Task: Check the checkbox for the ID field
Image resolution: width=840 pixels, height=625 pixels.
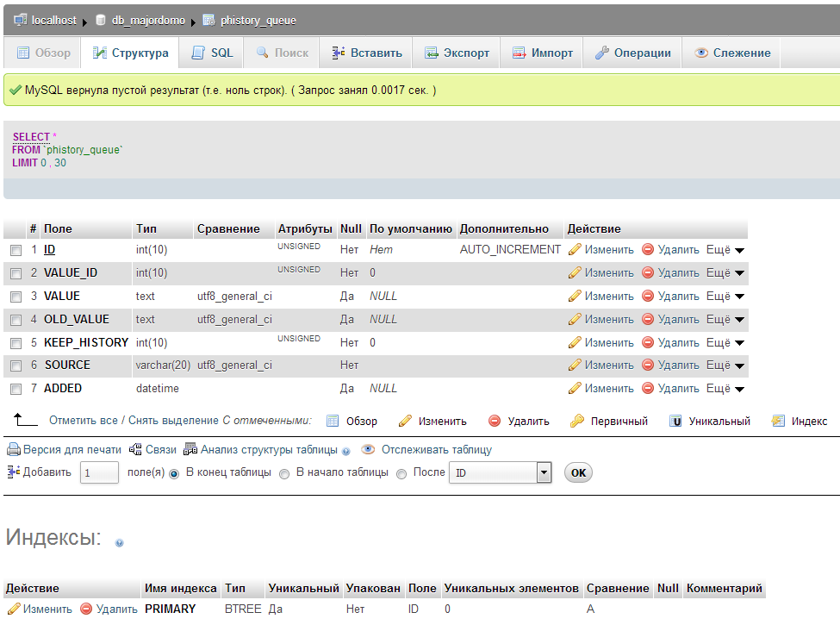Action: pos(16,250)
